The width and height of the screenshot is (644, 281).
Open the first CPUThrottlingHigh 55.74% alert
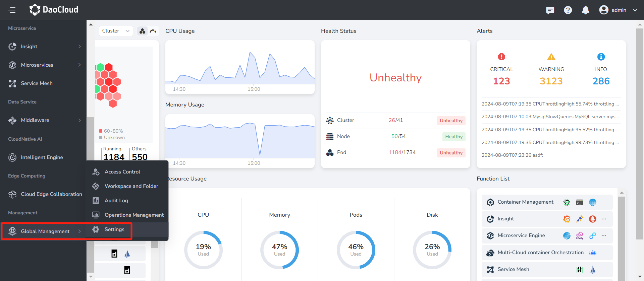pos(550,104)
